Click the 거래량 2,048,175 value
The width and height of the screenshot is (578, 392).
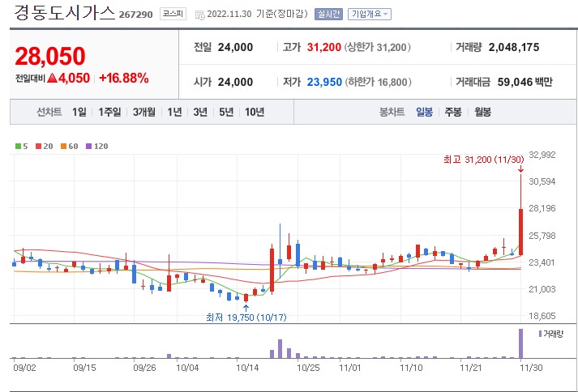coord(514,47)
